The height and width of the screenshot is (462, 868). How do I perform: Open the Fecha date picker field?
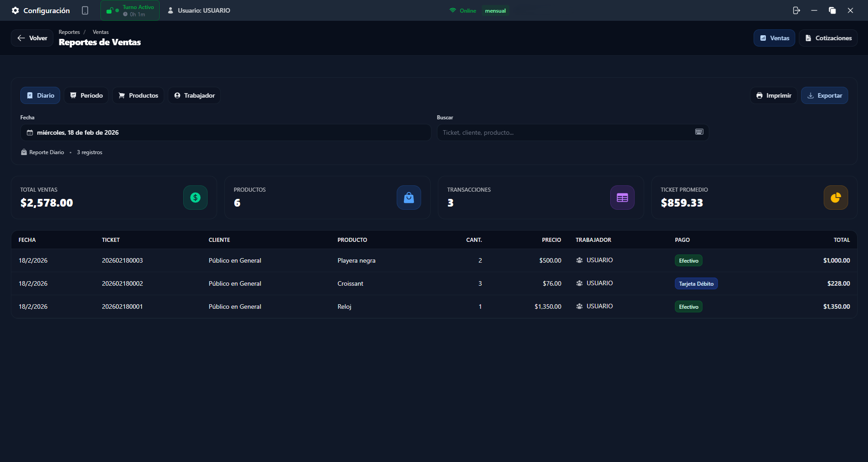pos(225,132)
